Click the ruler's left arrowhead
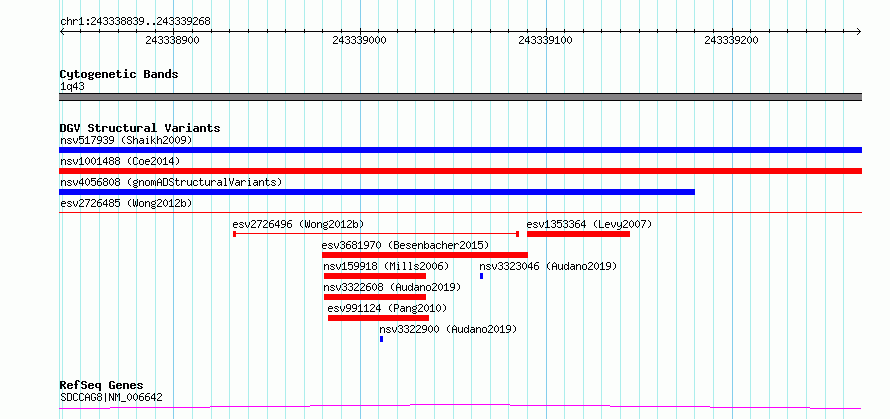890x419 pixels. 62,31
